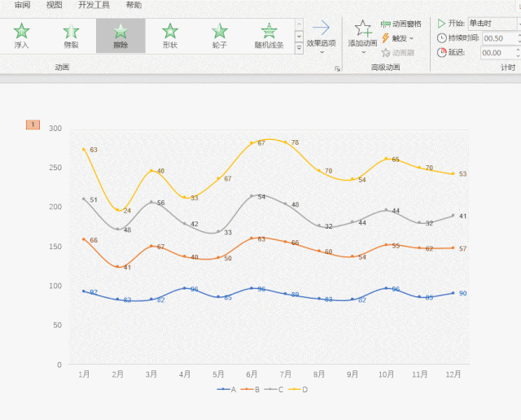Open the 动画窗格 animation pane
Viewport: 521px width, 420px height.
click(x=401, y=24)
